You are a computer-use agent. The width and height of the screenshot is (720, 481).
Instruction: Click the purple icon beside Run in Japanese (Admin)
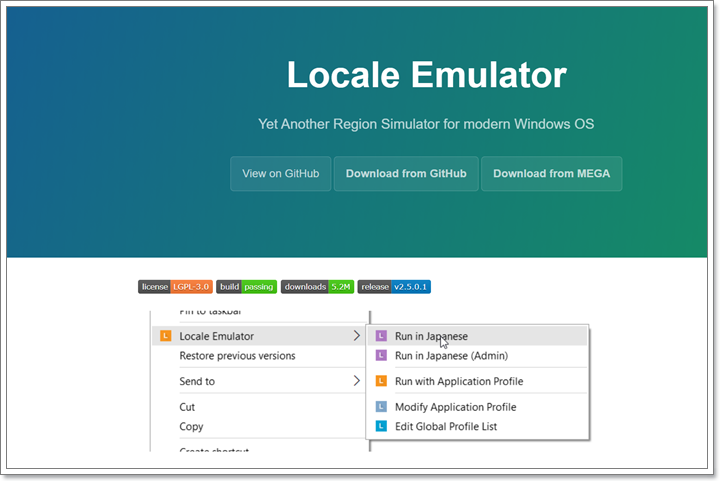[381, 355]
